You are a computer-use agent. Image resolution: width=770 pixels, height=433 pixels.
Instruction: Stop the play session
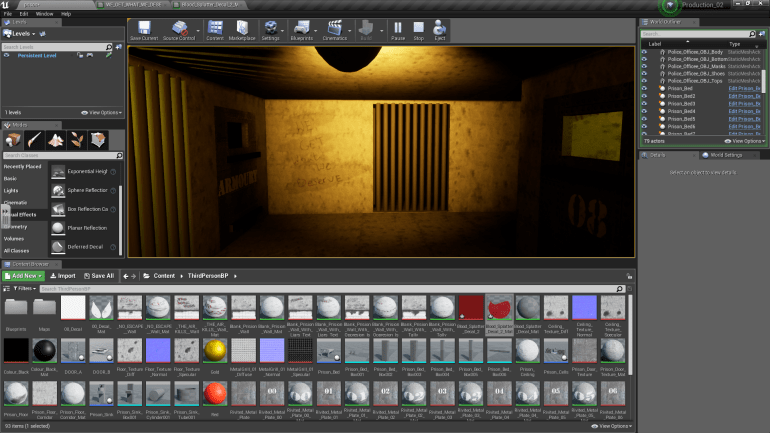pos(418,30)
